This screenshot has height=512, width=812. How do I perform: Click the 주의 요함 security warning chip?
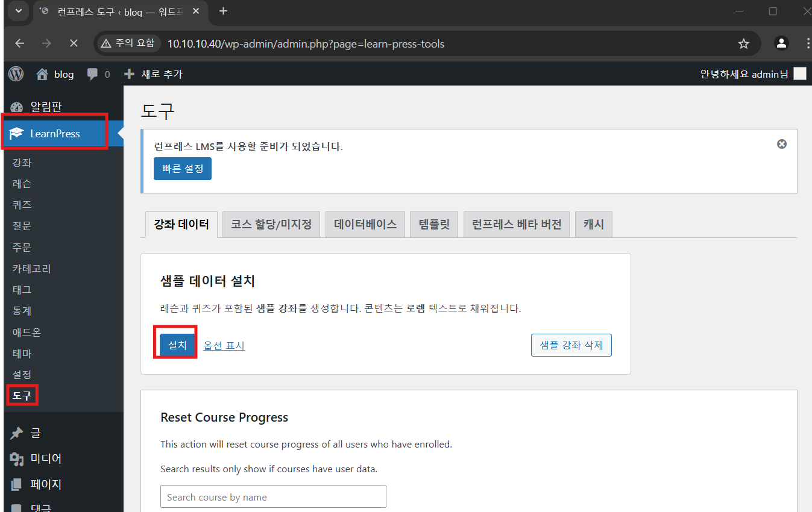(x=128, y=43)
